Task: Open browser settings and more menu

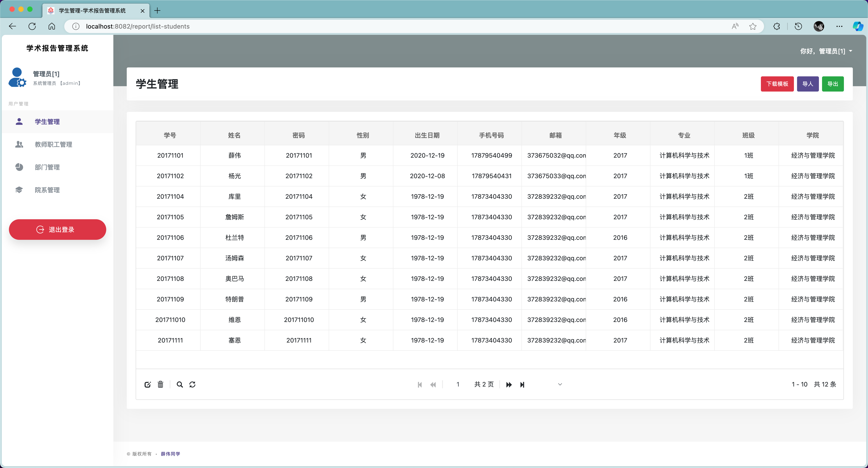Action: 839,26
